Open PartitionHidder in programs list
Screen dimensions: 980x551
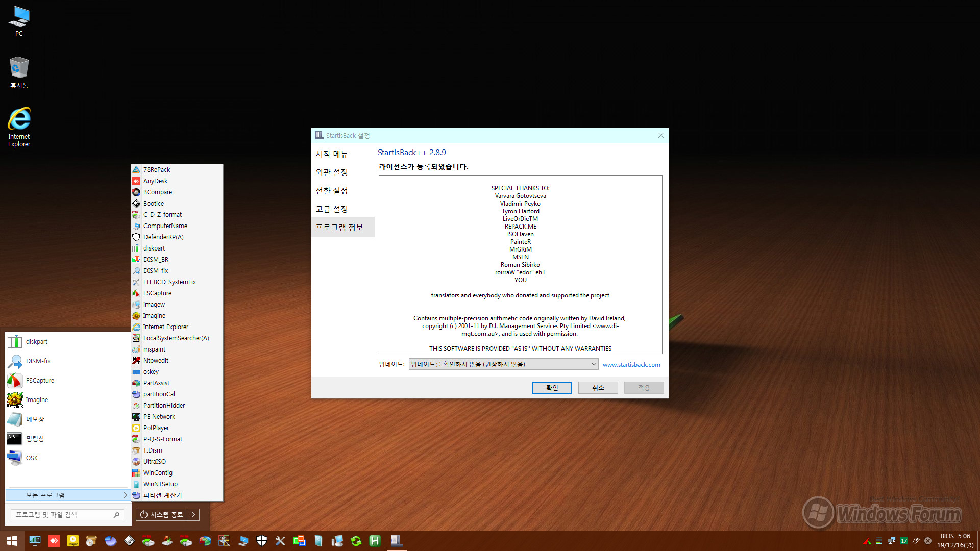coord(177,406)
